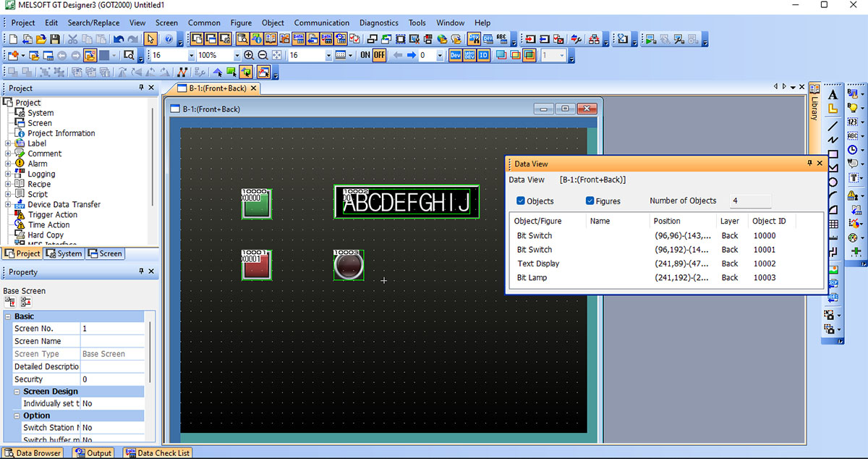This screenshot has height=459, width=868.
Task: Expand the Alarm node in project tree
Action: point(8,164)
